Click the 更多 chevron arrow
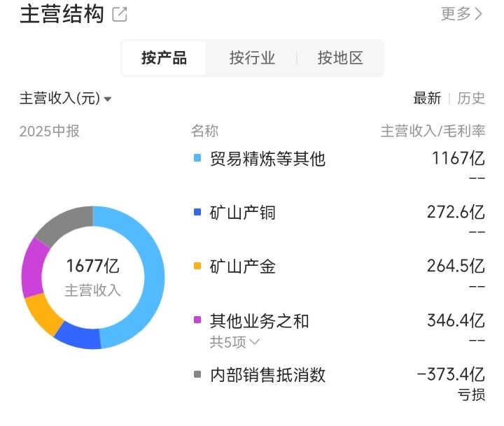The height and width of the screenshot is (426, 504). tap(479, 14)
